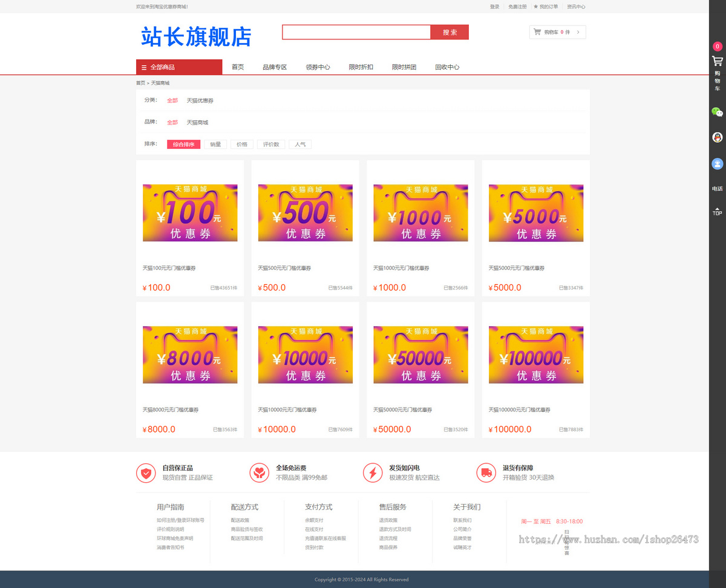Open the sidebar shopping cart icon
726x588 pixels.
click(x=718, y=60)
